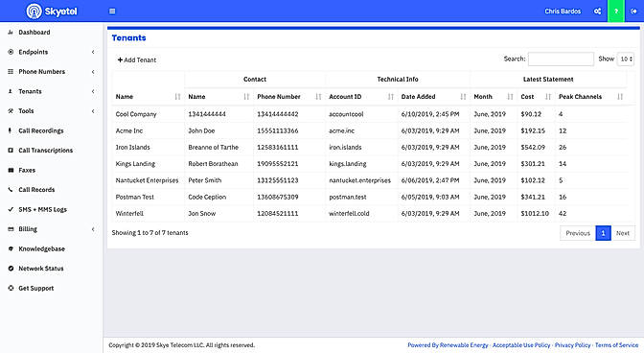The height and width of the screenshot is (353, 644).
Task: Click the Dashboard sidebar icon
Action: [x=11, y=32]
